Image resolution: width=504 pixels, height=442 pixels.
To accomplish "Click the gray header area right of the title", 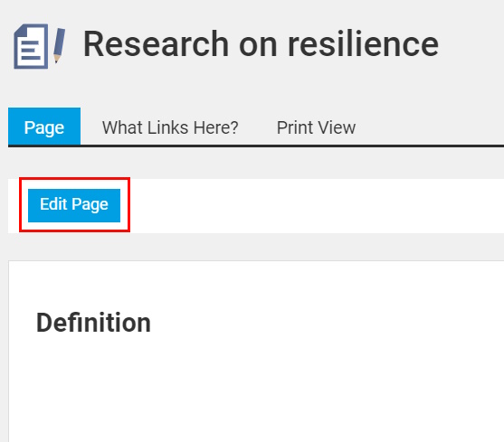I will [471, 44].
